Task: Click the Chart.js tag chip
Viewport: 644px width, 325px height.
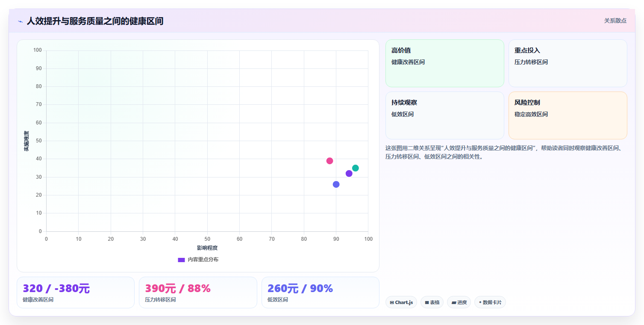Action: (x=401, y=302)
